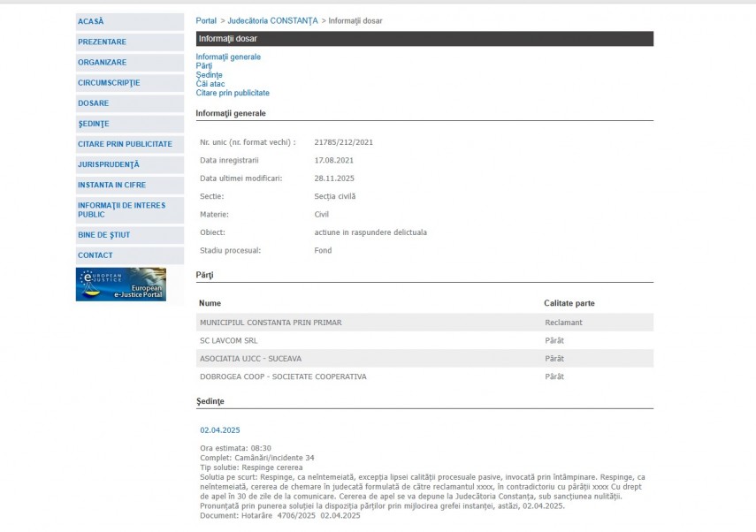
Task: Open the CIRCUMSCRIPȚIE section
Action: pos(109,82)
